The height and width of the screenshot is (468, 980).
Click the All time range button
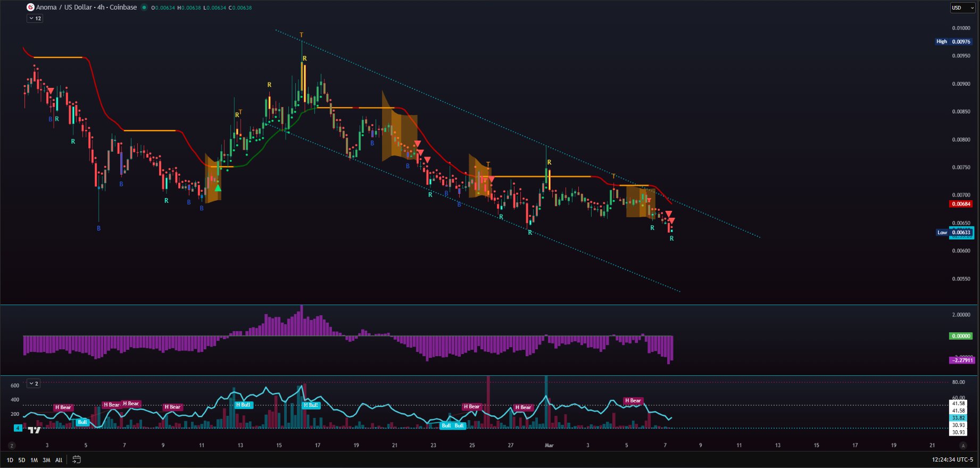pos(59,460)
